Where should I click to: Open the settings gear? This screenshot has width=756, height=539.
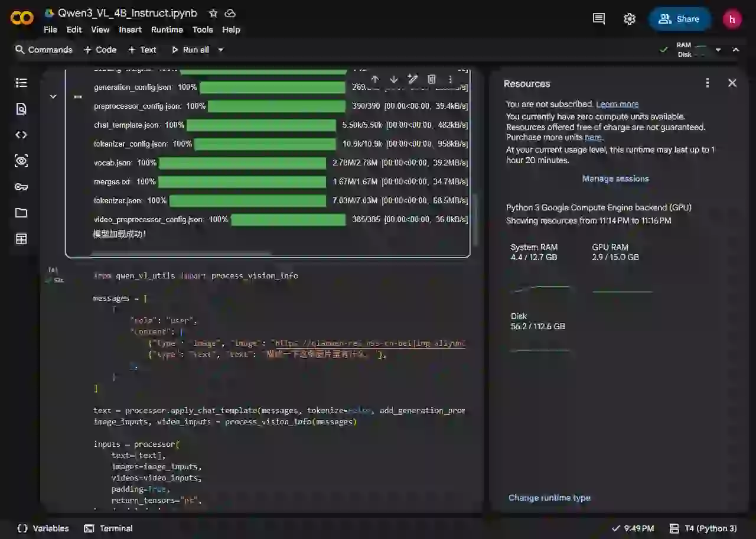[630, 19]
